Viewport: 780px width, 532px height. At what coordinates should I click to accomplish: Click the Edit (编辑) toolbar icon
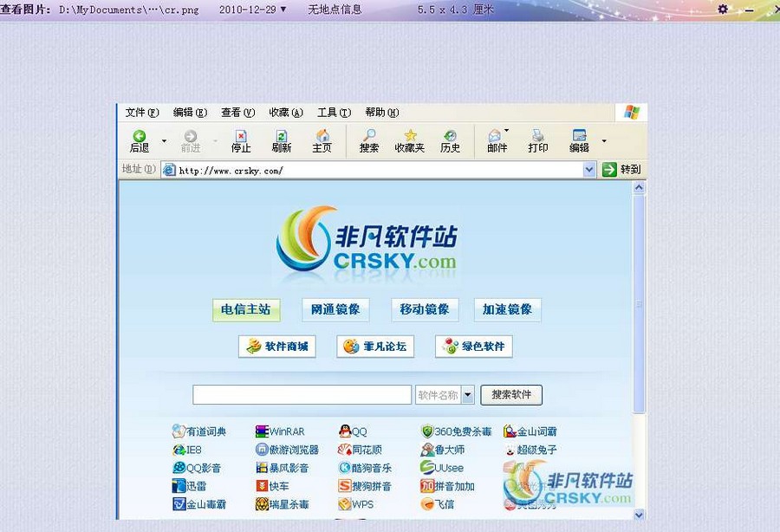(x=579, y=141)
